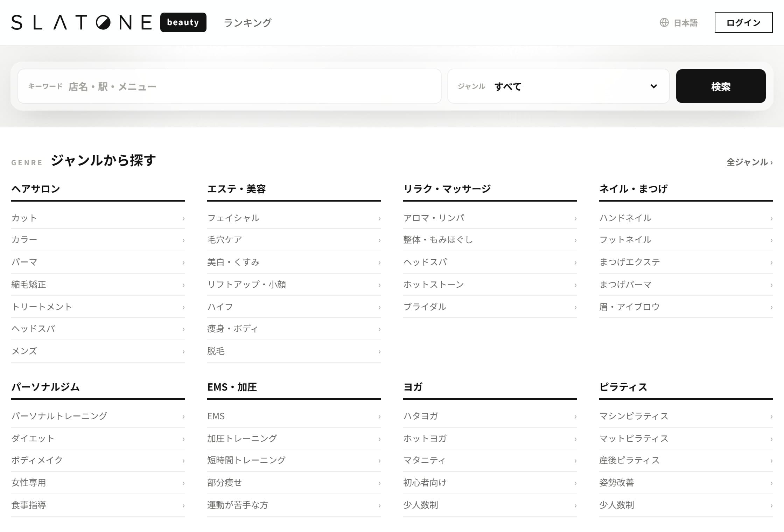Select 姿勢改善 genre
784x532 pixels.
click(x=686, y=483)
